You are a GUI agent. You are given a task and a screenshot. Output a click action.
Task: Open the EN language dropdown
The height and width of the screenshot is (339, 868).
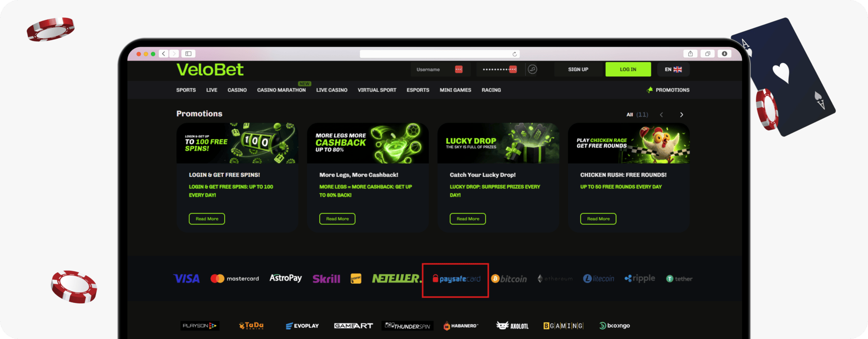point(673,70)
